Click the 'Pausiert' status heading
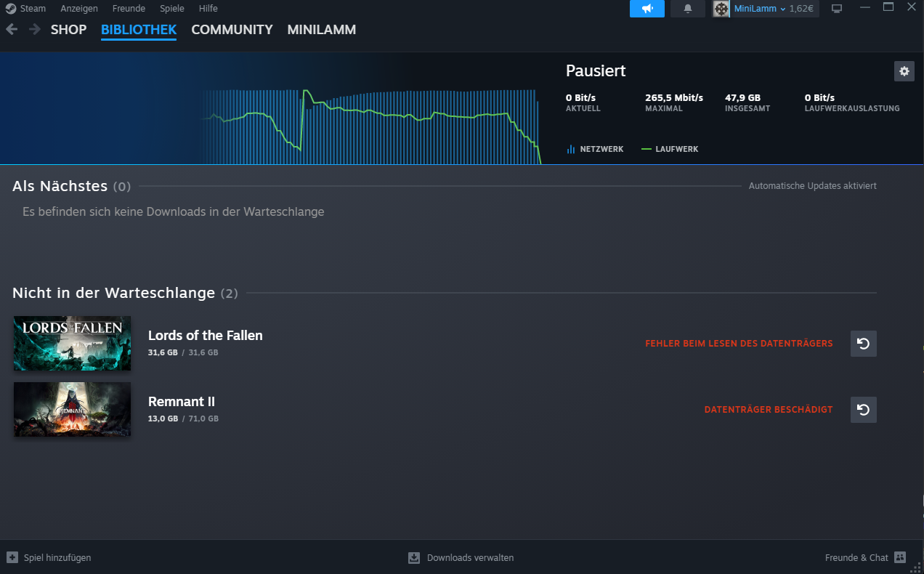 point(596,71)
